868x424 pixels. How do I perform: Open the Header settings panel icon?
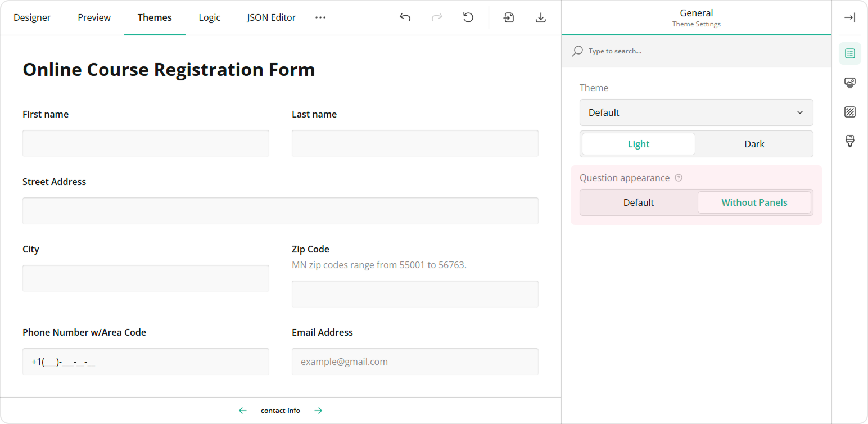(x=850, y=83)
